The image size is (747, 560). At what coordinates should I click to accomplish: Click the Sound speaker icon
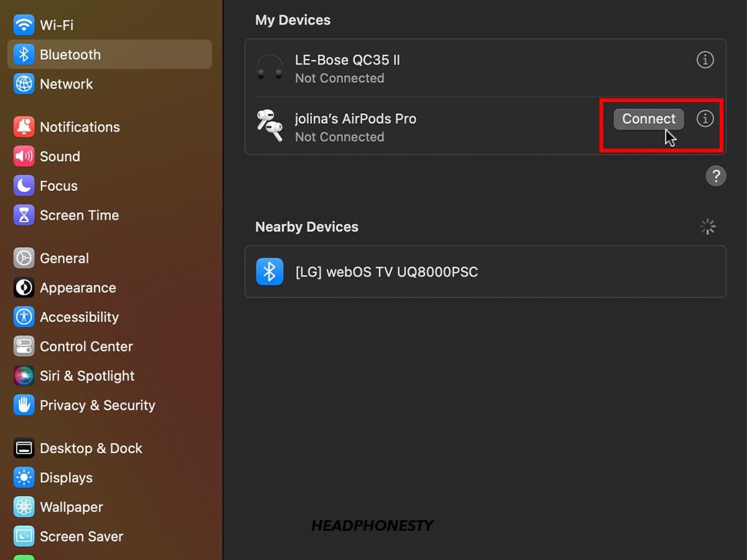pyautogui.click(x=24, y=156)
